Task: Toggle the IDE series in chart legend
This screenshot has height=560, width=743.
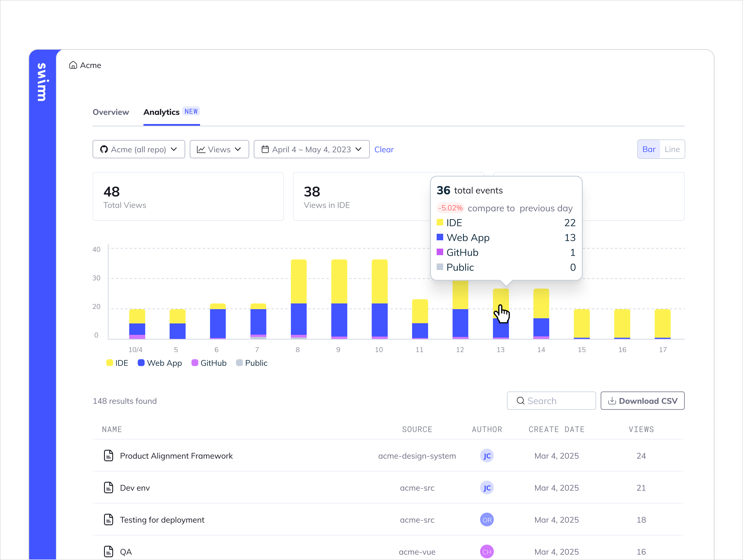Action: (117, 363)
